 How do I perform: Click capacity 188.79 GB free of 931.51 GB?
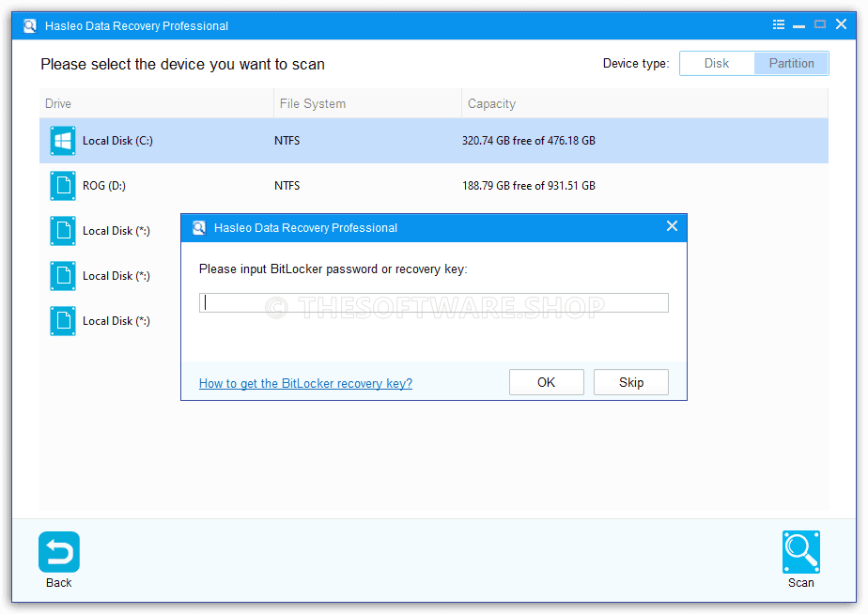529,185
